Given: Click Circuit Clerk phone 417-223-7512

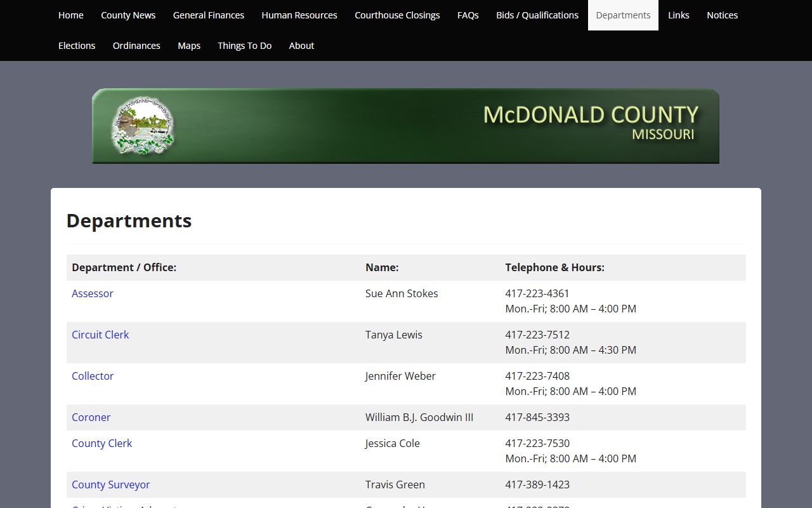Looking at the screenshot, I should click(x=537, y=335).
